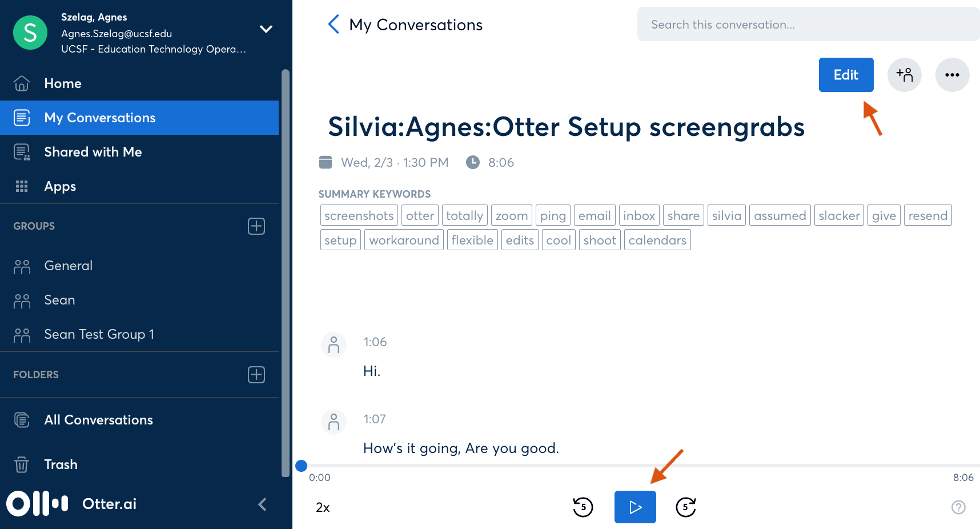The height and width of the screenshot is (529, 980).
Task: Open the three-dot more options icon
Action: pyautogui.click(x=952, y=74)
